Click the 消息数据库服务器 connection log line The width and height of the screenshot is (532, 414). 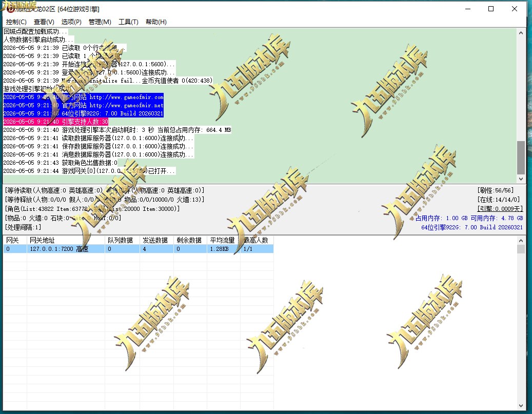pyautogui.click(x=98, y=154)
